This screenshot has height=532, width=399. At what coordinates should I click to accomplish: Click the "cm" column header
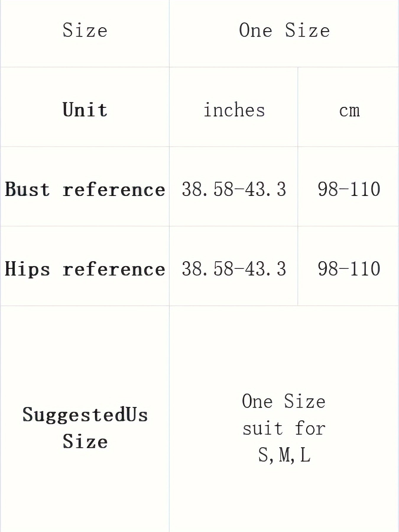coord(349,111)
